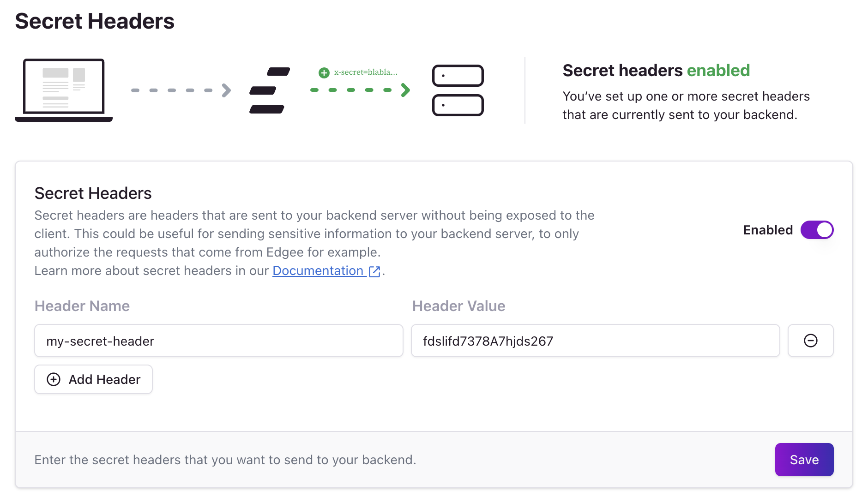Click the Edgee logo in the diagram
This screenshot has height=503, width=868.
pyautogui.click(x=269, y=90)
